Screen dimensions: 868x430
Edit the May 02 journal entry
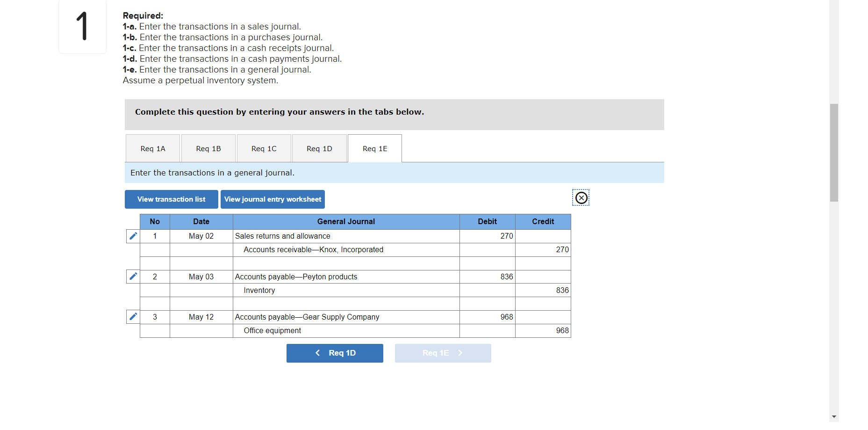[132, 236]
